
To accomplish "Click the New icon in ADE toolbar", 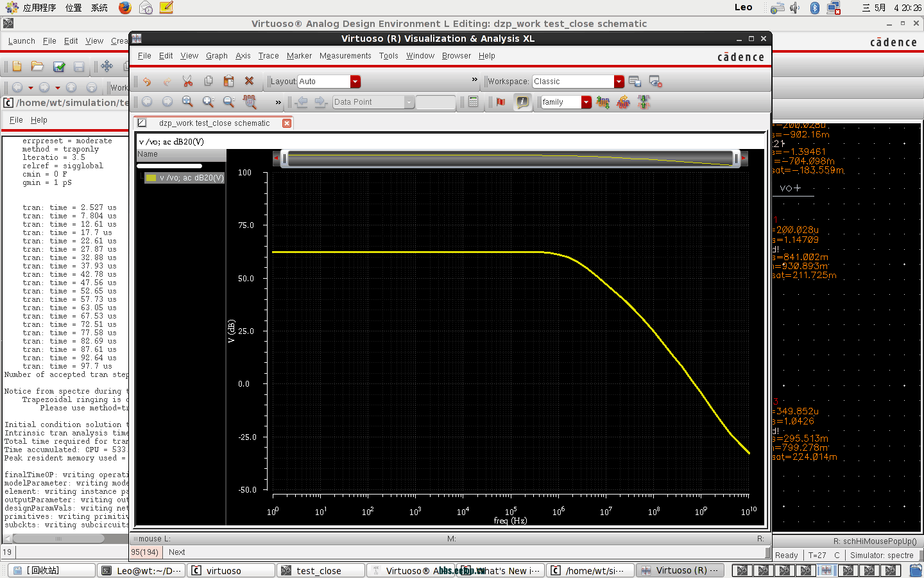I will [17, 66].
